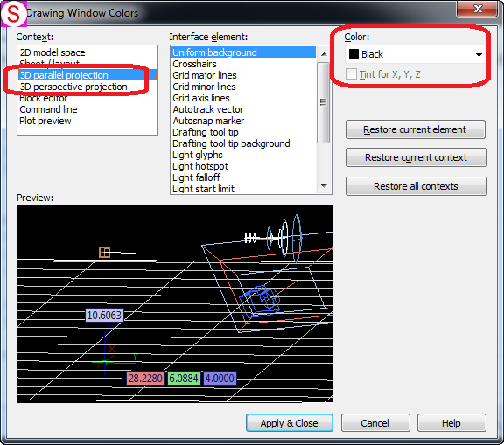Pick Light falloff element
504x445 pixels.
243,177
